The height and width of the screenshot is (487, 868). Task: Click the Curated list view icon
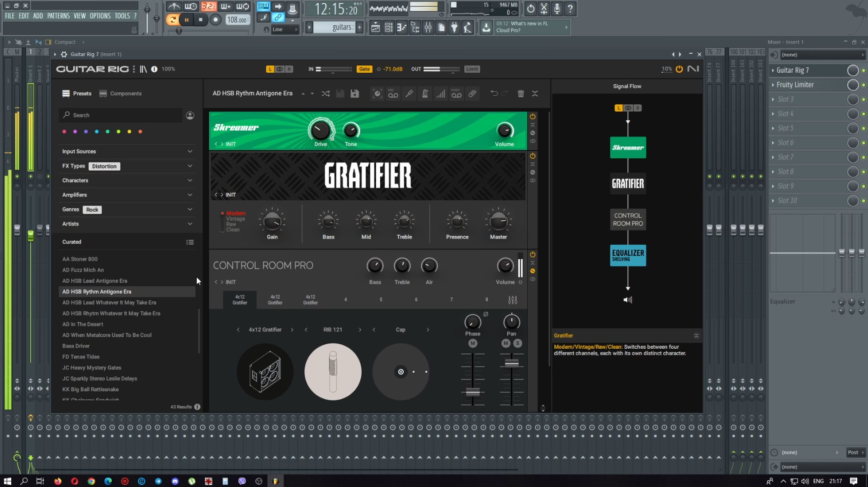[190, 242]
